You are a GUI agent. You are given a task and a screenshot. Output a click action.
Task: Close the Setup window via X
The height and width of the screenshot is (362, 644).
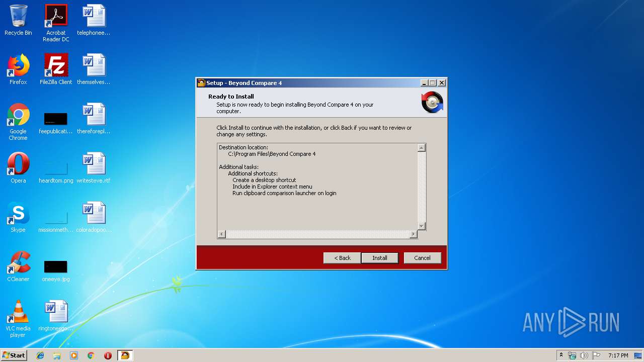(442, 83)
